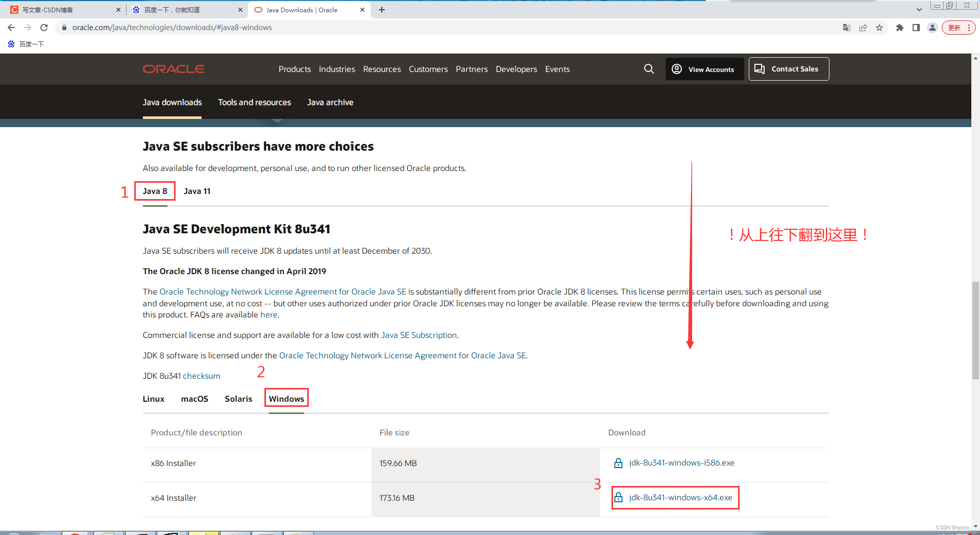
Task: Select the Solaris tab
Action: click(238, 399)
